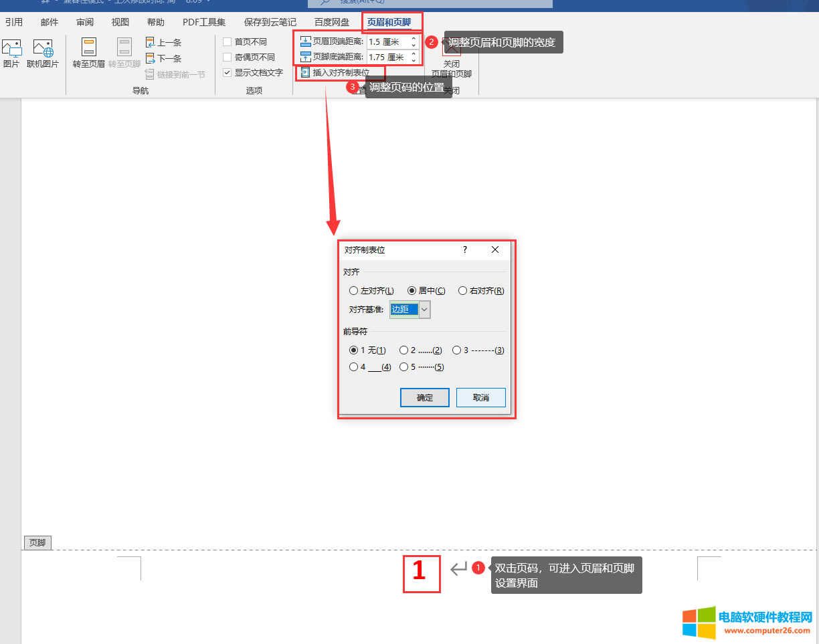
Task: Click the 1.75 厘米 footer distance field
Action: click(x=388, y=57)
